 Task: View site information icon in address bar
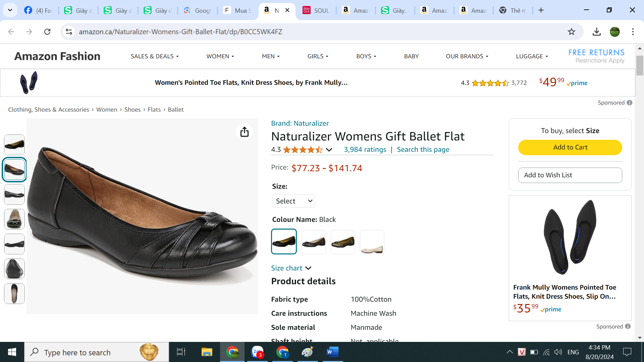69,32
